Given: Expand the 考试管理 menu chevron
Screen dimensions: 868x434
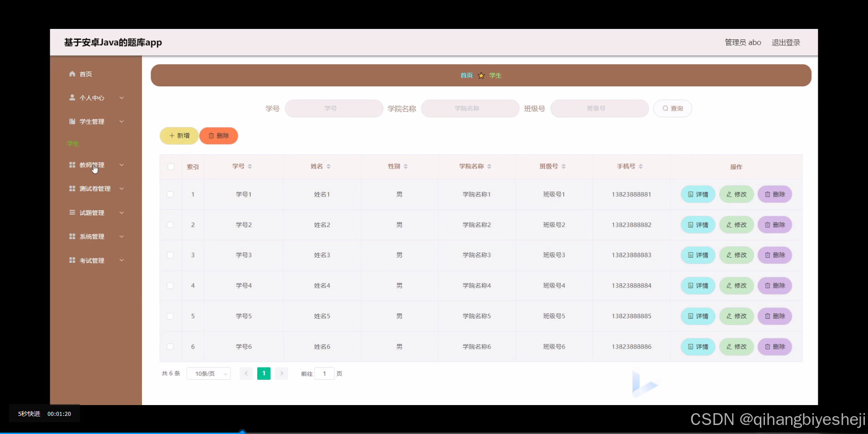Looking at the screenshot, I should pos(121,260).
